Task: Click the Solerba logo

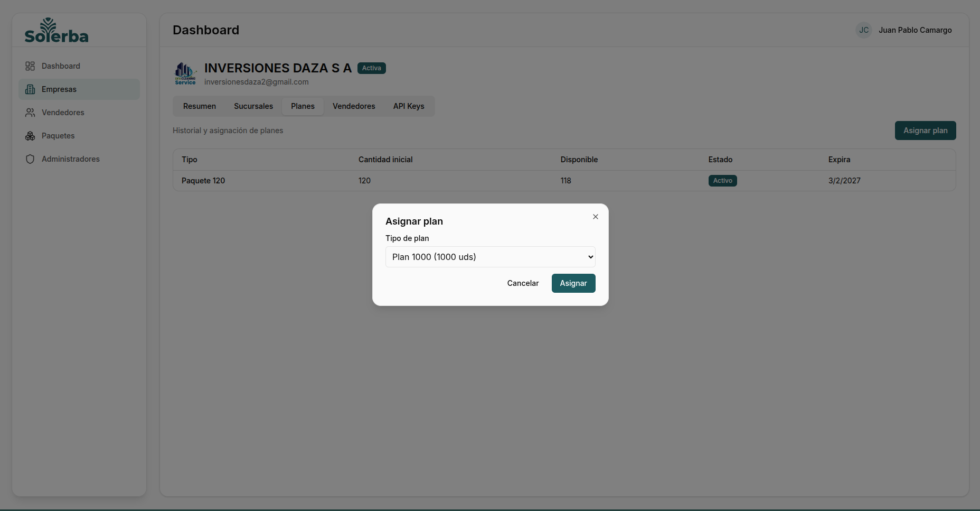Action: (56, 31)
